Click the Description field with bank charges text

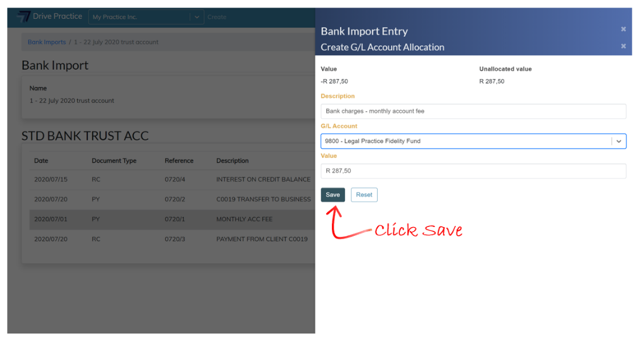pyautogui.click(x=473, y=111)
